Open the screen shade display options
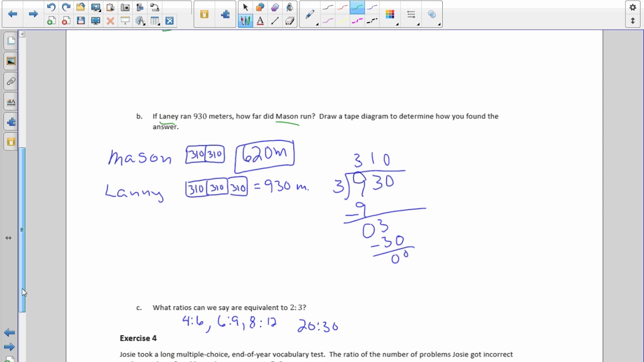This screenshot has height=362, width=644. tap(96, 7)
